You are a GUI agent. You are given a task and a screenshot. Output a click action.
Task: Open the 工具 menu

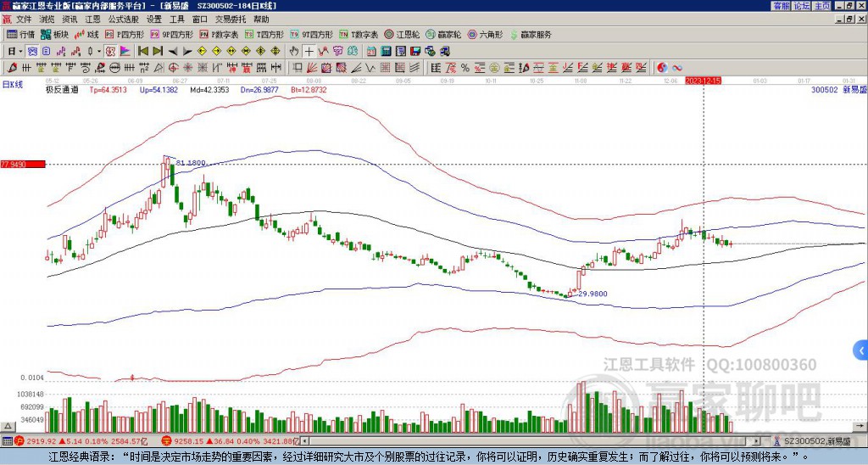177,20
